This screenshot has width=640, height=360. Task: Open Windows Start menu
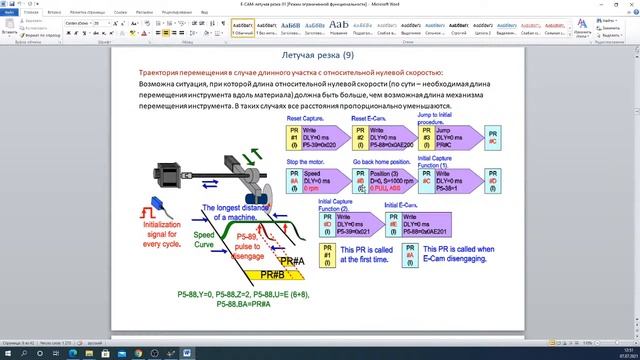(x=7, y=353)
